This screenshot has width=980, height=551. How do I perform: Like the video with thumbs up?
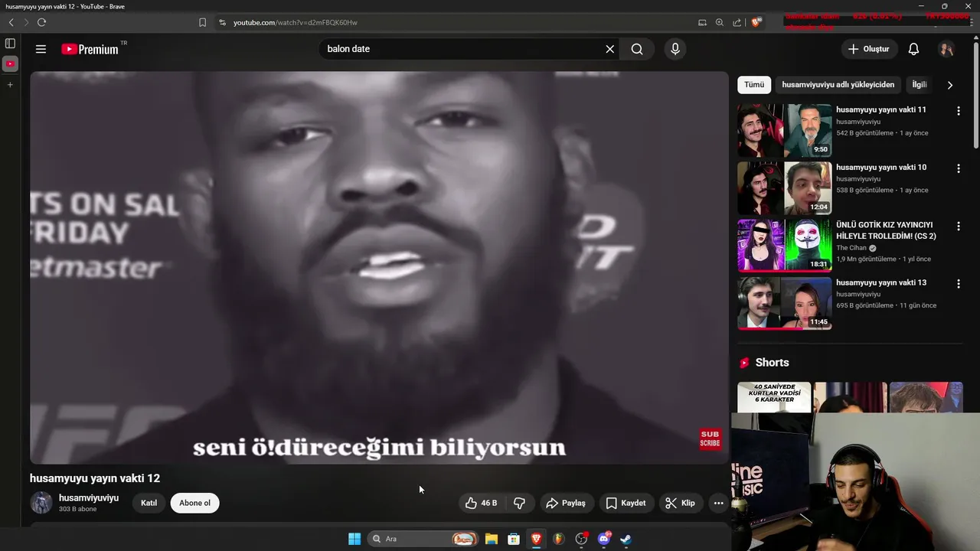pos(482,503)
